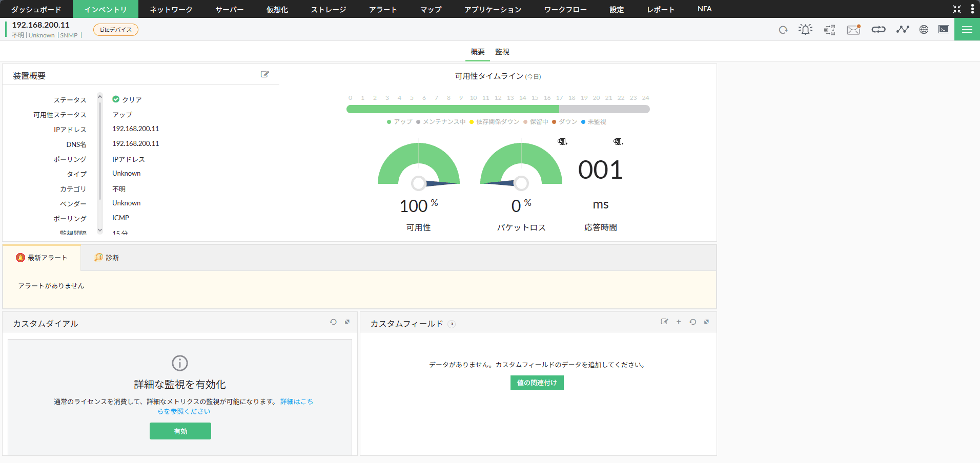Switch to the 監視 tab
This screenshot has height=463, width=980.
[502, 52]
